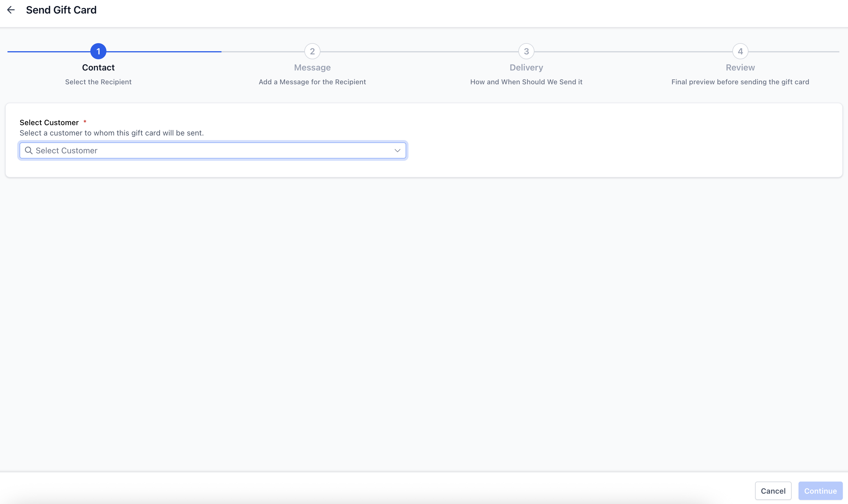The width and height of the screenshot is (848, 504).
Task: Click 'Final preview before sending' description
Action: 740,82
